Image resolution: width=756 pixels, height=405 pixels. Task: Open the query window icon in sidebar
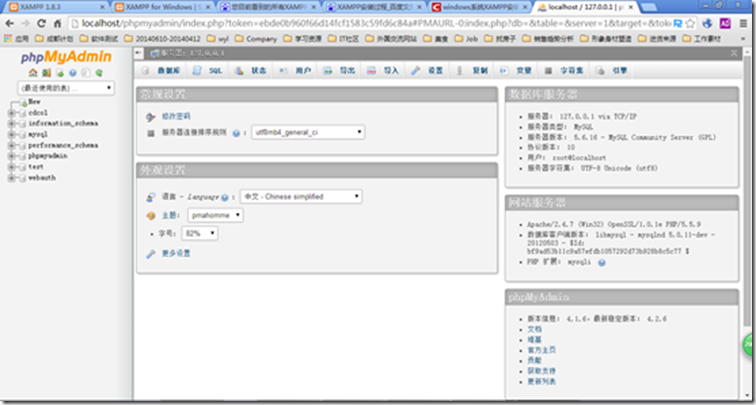(x=60, y=73)
